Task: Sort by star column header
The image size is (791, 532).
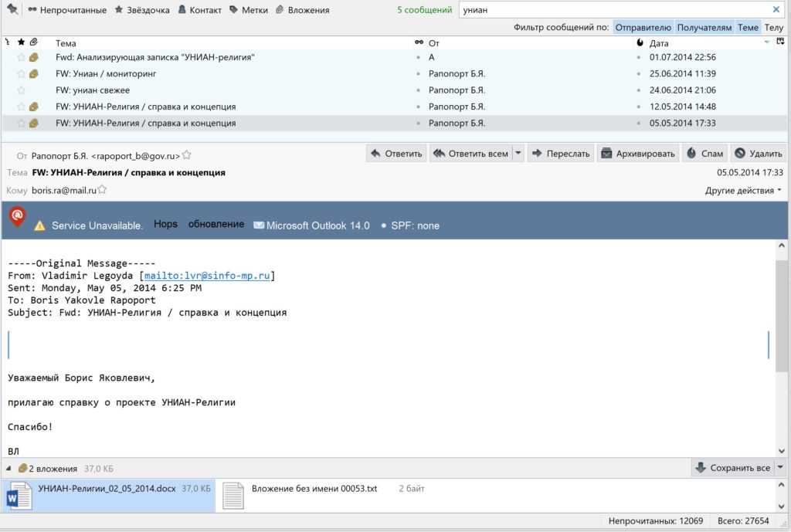Action: coord(21,42)
